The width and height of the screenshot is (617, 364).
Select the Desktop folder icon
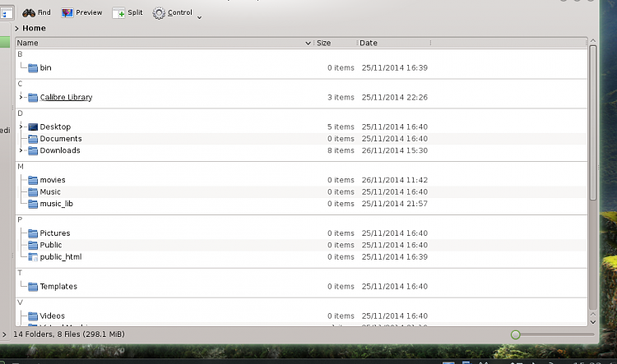point(33,127)
